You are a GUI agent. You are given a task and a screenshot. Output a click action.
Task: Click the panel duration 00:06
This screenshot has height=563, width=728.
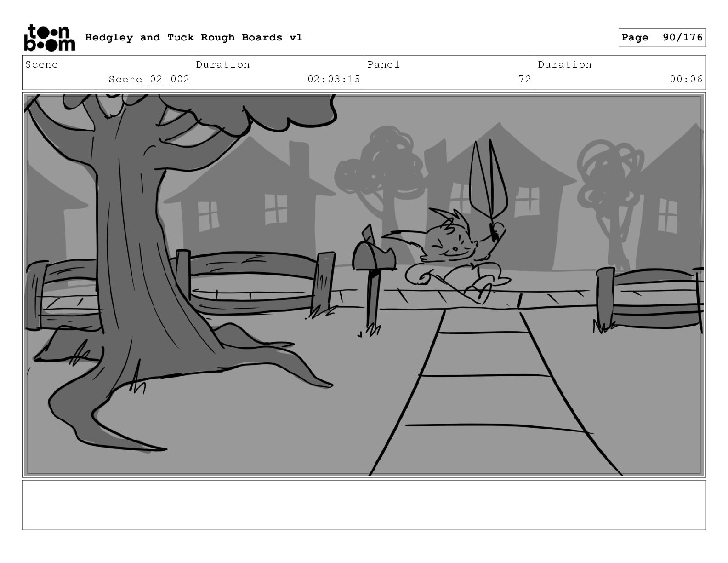tap(620, 73)
